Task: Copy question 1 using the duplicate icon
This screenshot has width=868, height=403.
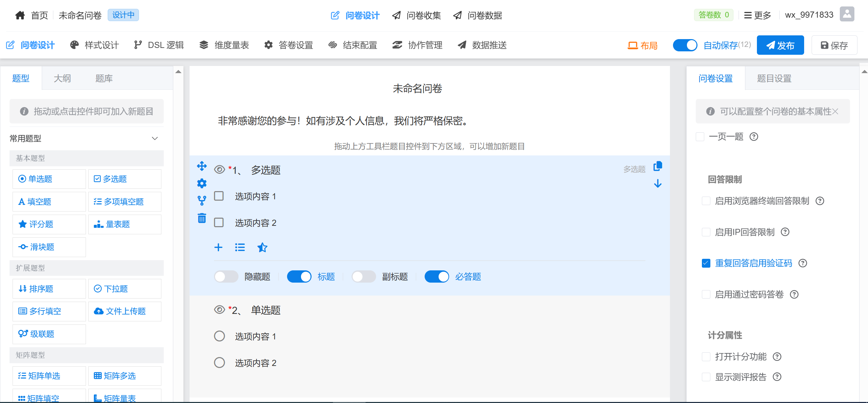Action: pyautogui.click(x=658, y=166)
